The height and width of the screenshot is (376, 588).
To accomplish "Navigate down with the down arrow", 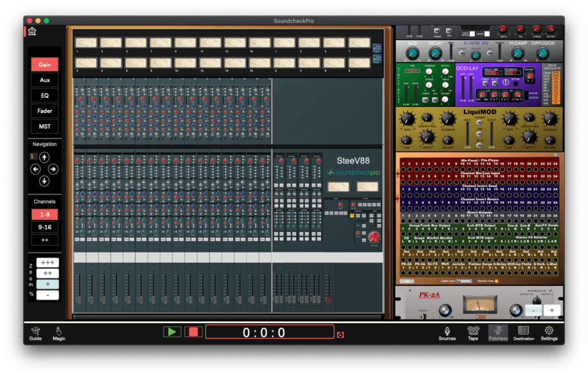I will click(44, 182).
